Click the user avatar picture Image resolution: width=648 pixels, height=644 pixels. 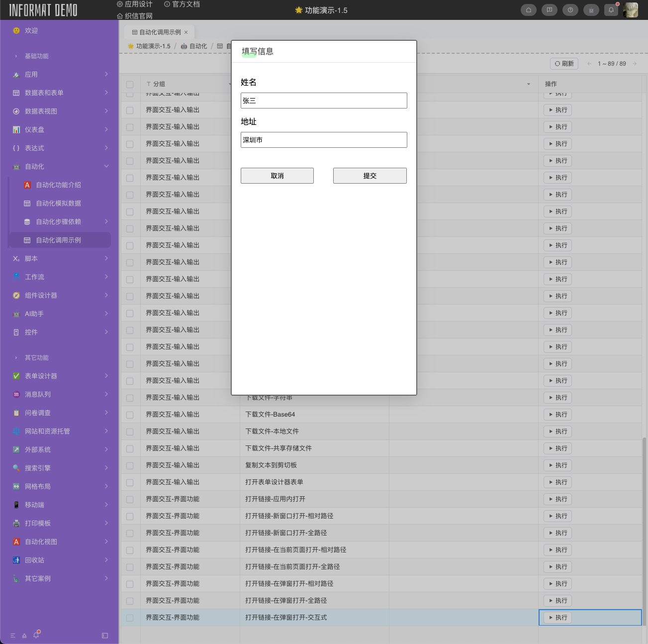point(630,10)
